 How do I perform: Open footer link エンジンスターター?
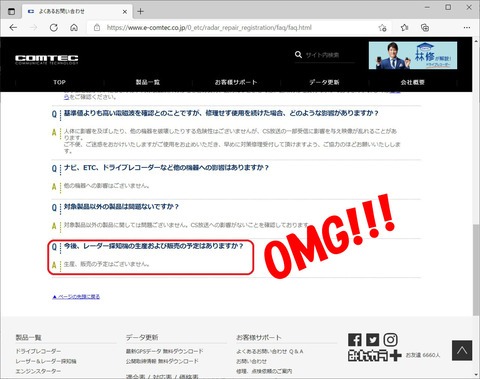pyautogui.click(x=38, y=371)
